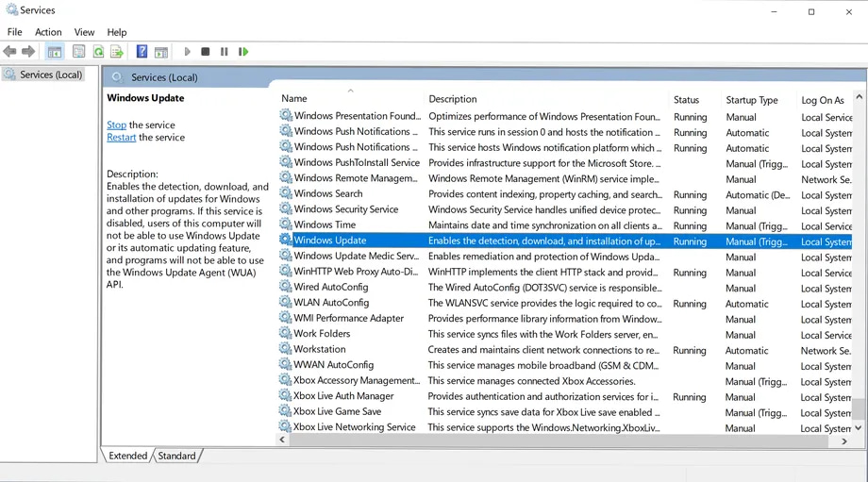868x482 pixels.
Task: Select the Windows Remote Management row
Action: click(564, 178)
